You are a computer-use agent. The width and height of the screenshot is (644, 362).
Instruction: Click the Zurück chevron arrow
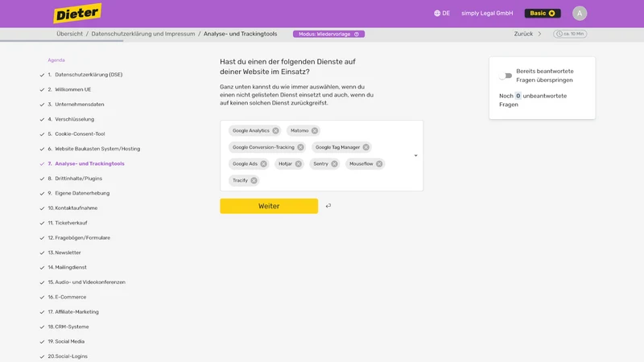[539, 34]
